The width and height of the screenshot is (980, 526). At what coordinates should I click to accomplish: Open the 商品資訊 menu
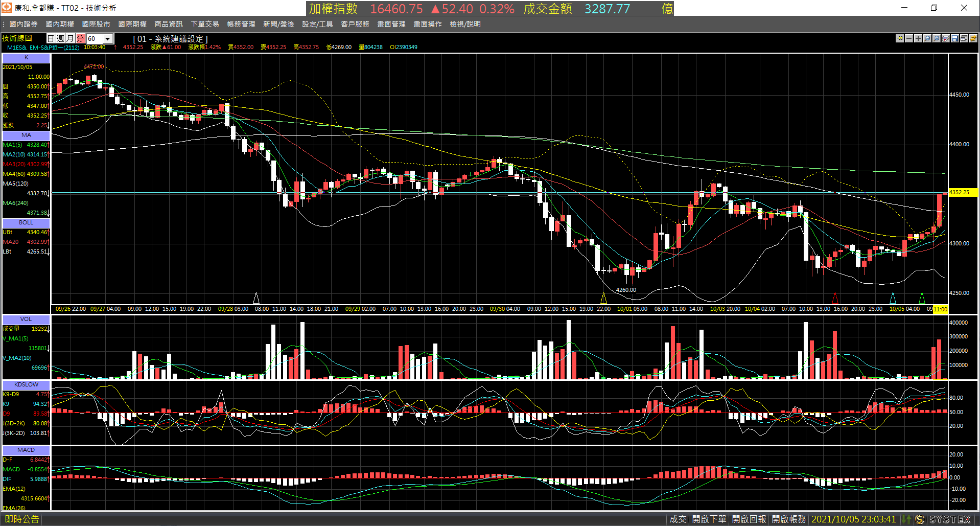[169, 24]
